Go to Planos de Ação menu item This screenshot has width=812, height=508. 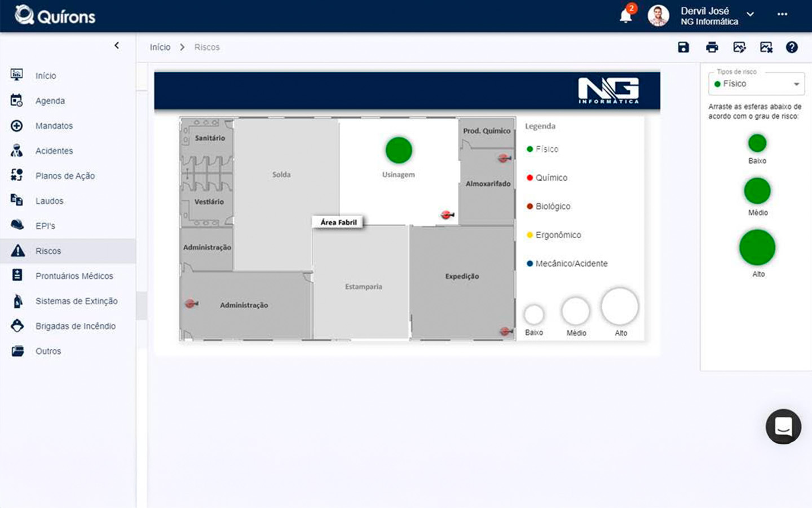click(x=65, y=176)
